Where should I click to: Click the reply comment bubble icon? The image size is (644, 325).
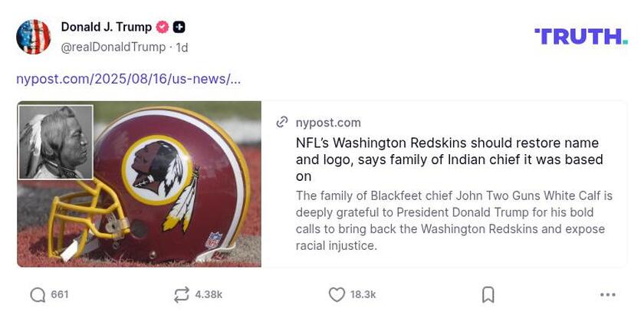point(38,295)
